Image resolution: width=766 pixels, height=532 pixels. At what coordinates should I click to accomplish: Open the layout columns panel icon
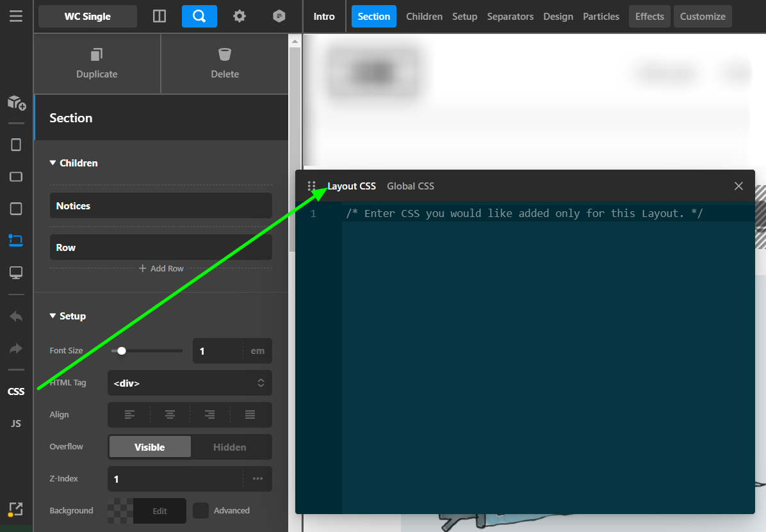coord(159,17)
